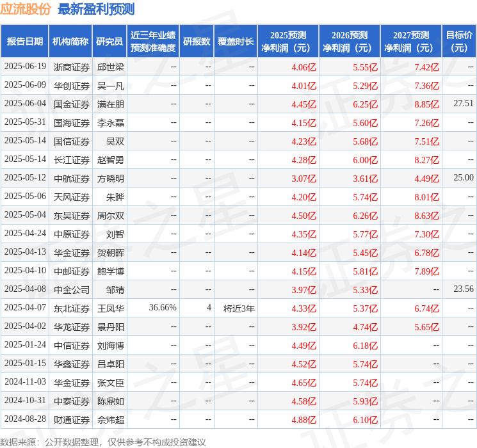Click 2027 forecast 8.85亿
477x448 pixels.
(427, 104)
